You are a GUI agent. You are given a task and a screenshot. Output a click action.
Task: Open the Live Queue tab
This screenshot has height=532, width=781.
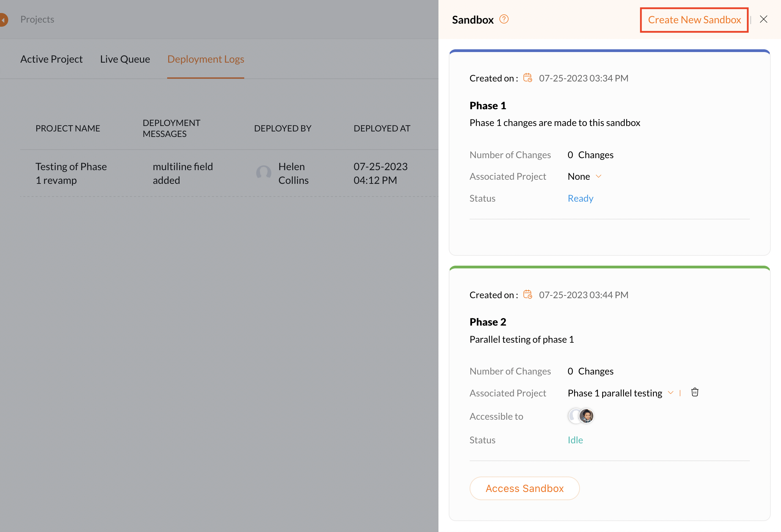coord(125,59)
